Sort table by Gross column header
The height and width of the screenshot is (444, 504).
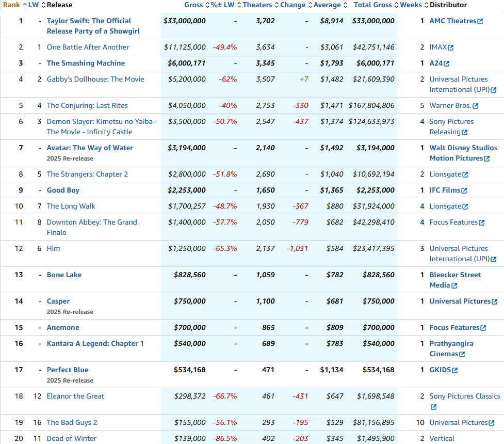(193, 5)
